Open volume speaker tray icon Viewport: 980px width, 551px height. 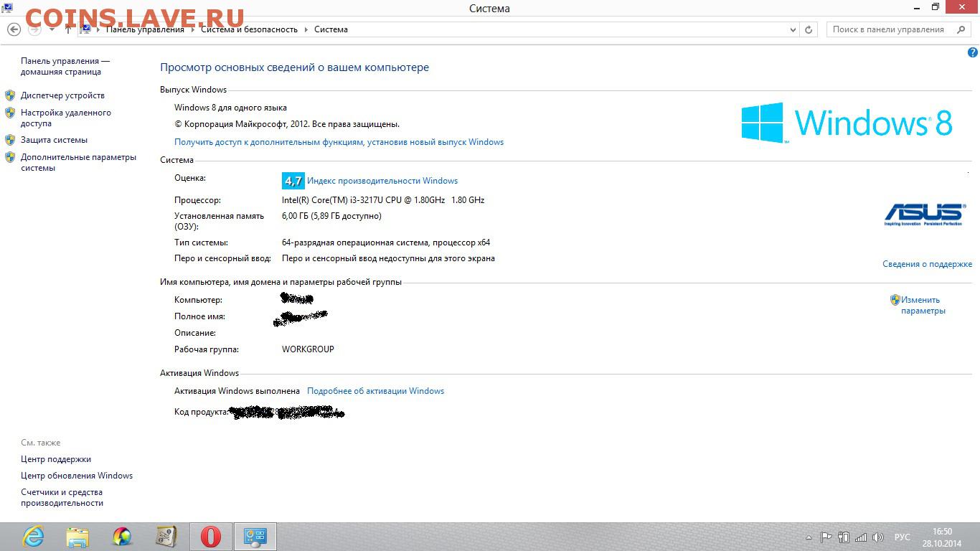(878, 537)
